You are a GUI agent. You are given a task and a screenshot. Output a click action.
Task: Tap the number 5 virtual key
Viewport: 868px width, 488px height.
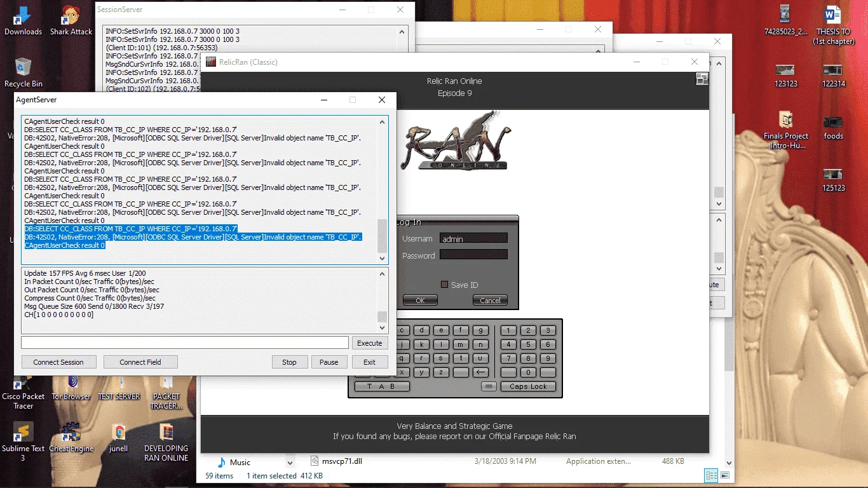click(x=528, y=344)
